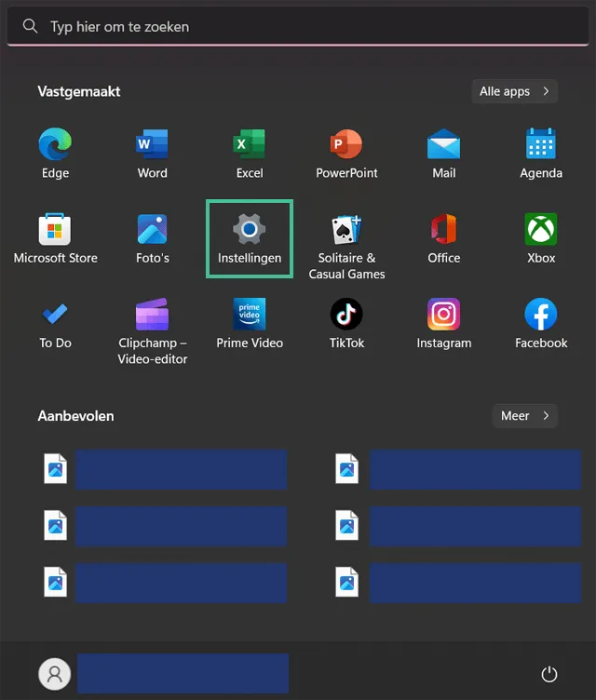Open the Mail app
Viewport: 596px width, 700px height.
coord(443,153)
